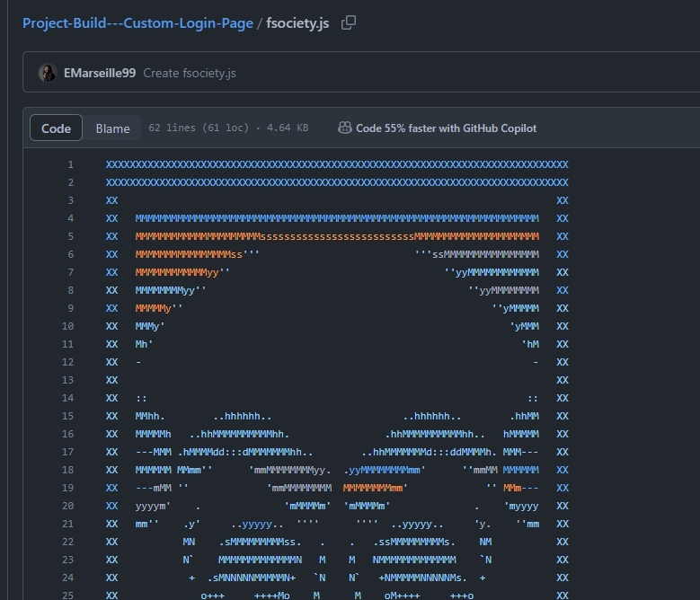Select line number 19
This screenshot has height=600, width=700.
[x=68, y=488]
